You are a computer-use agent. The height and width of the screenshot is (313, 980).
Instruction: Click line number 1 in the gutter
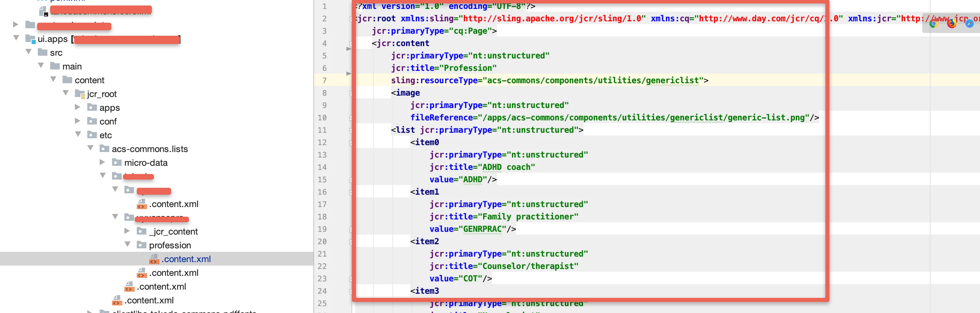pyautogui.click(x=324, y=6)
